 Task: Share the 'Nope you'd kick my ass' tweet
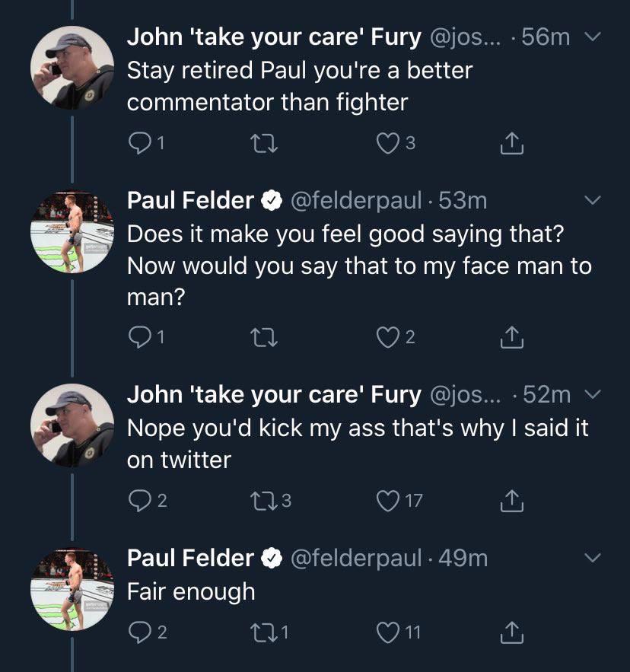click(x=512, y=501)
